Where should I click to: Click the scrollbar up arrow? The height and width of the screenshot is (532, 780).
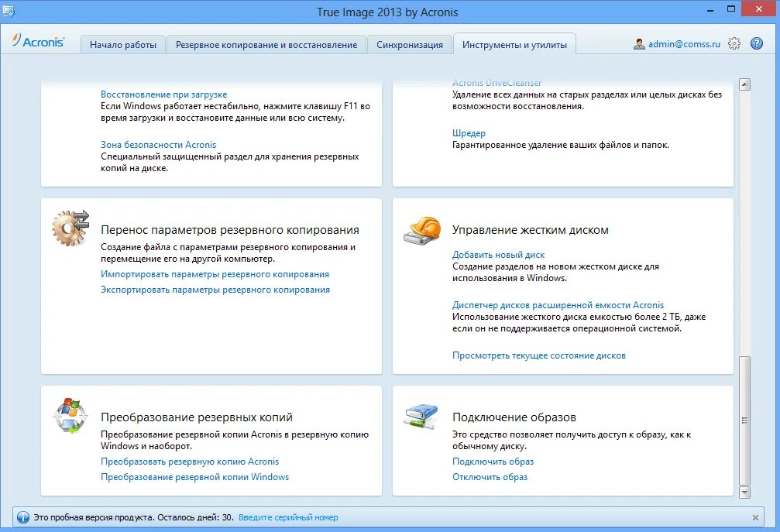pyautogui.click(x=744, y=84)
